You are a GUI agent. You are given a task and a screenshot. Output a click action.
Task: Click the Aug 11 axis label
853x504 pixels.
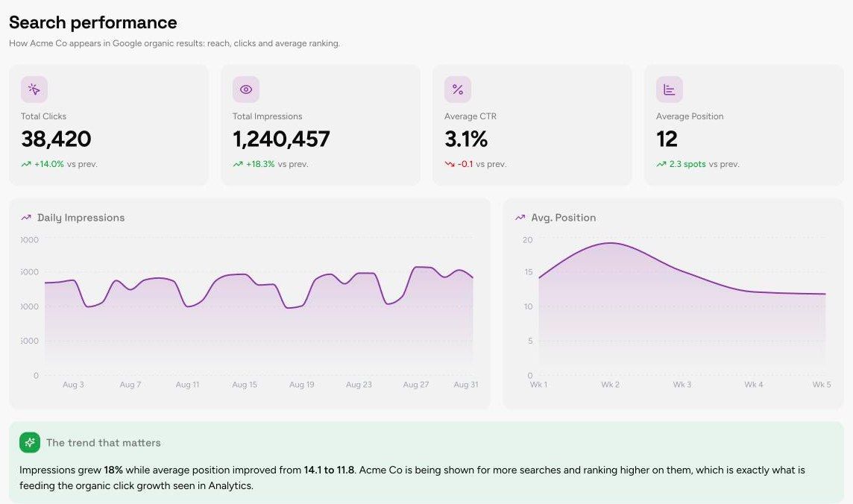188,385
